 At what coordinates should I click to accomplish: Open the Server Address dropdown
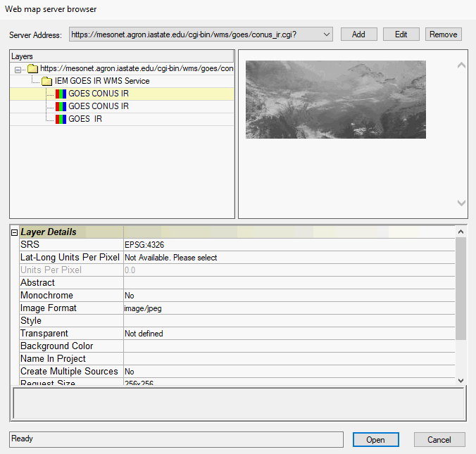326,34
